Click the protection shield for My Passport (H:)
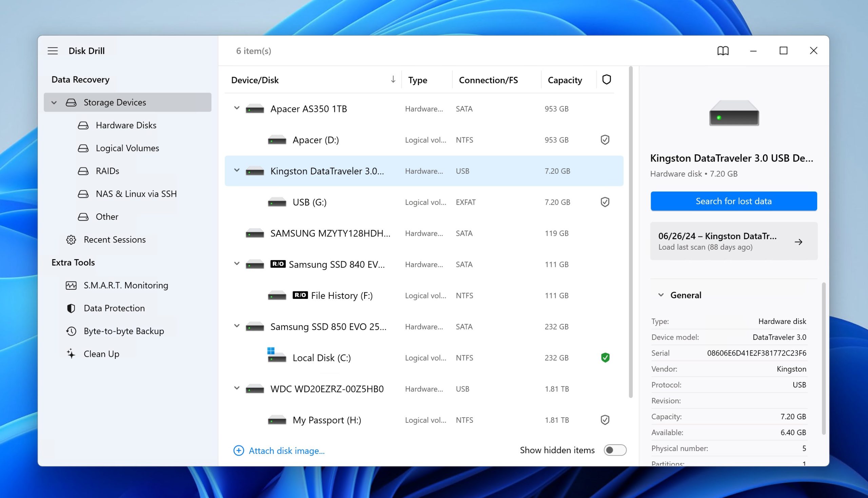The height and width of the screenshot is (498, 868). pos(605,420)
